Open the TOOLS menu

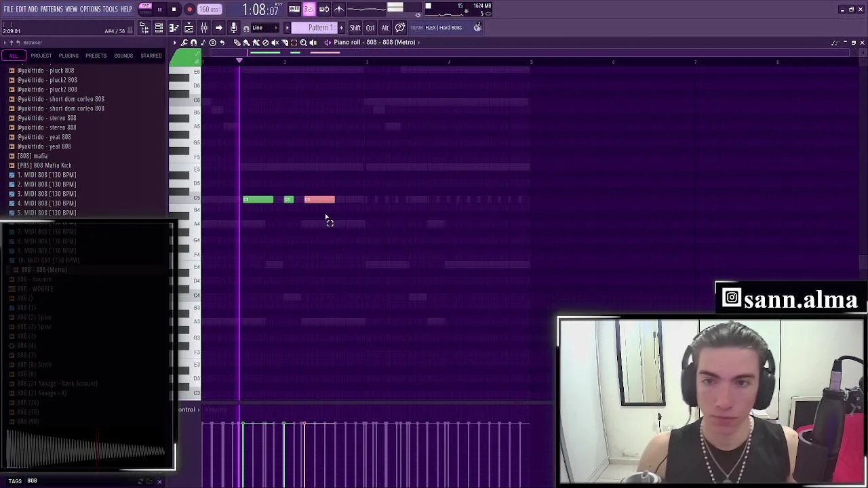tap(111, 9)
